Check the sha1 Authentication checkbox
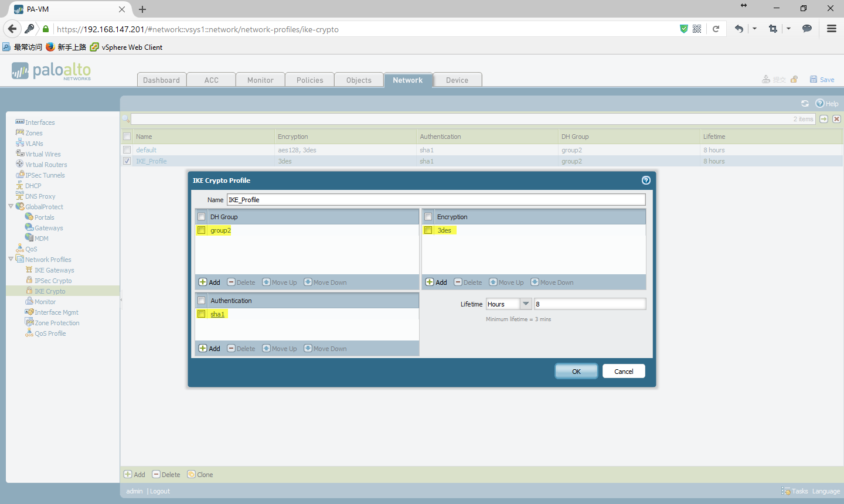The height and width of the screenshot is (504, 844). [202, 314]
